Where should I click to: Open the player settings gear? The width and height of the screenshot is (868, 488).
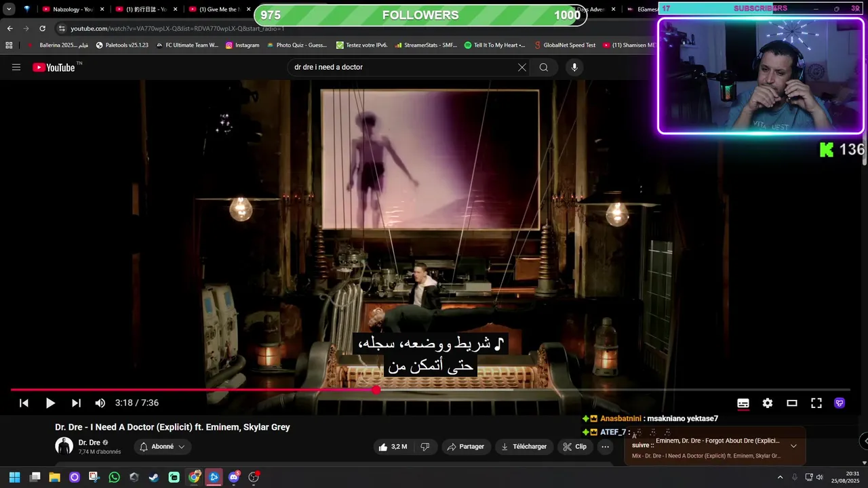768,403
